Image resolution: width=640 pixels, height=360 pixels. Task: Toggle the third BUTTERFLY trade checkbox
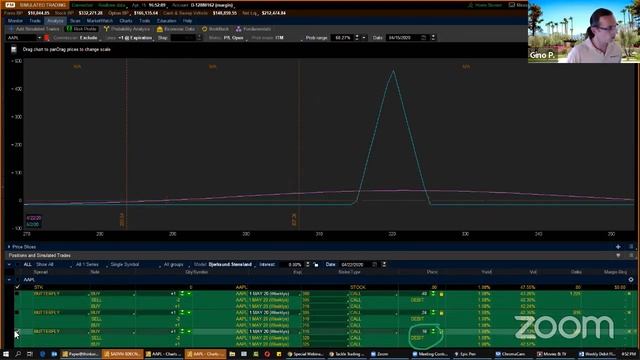pyautogui.click(x=17, y=331)
